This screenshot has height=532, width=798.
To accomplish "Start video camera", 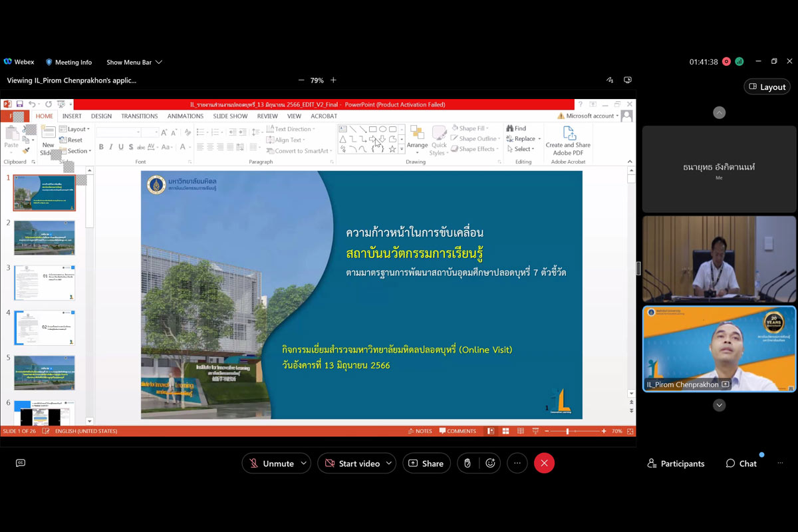I will 351,464.
